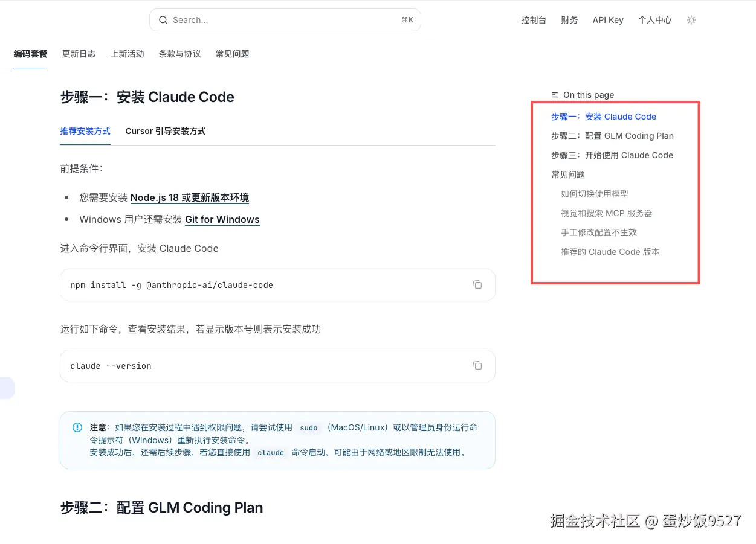Click the On this page label
This screenshot has height=544, width=756.
click(589, 95)
